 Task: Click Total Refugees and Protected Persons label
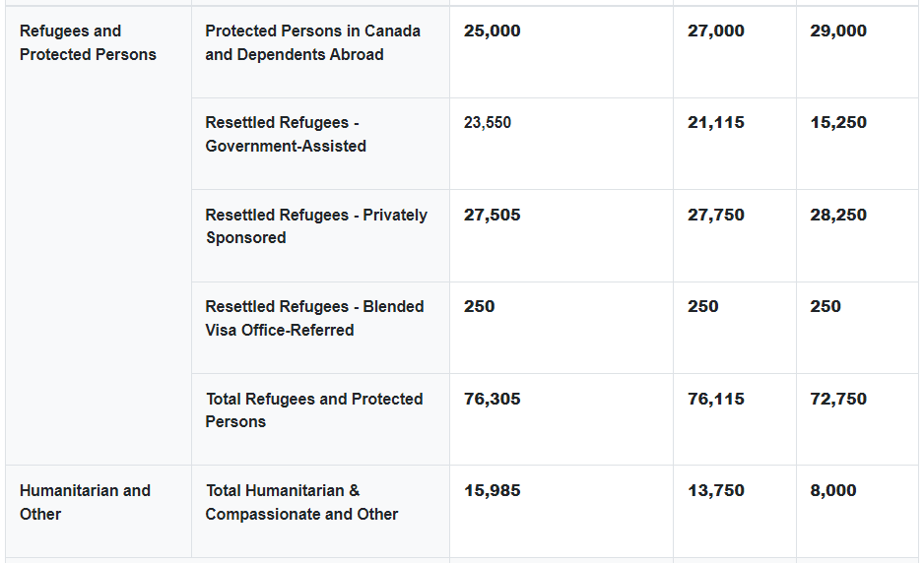click(314, 410)
